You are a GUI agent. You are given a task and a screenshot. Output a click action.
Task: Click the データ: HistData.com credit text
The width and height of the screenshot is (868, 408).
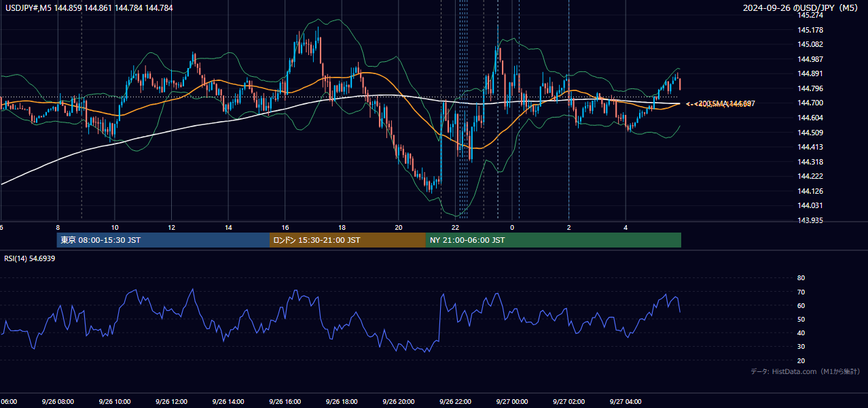coord(806,371)
